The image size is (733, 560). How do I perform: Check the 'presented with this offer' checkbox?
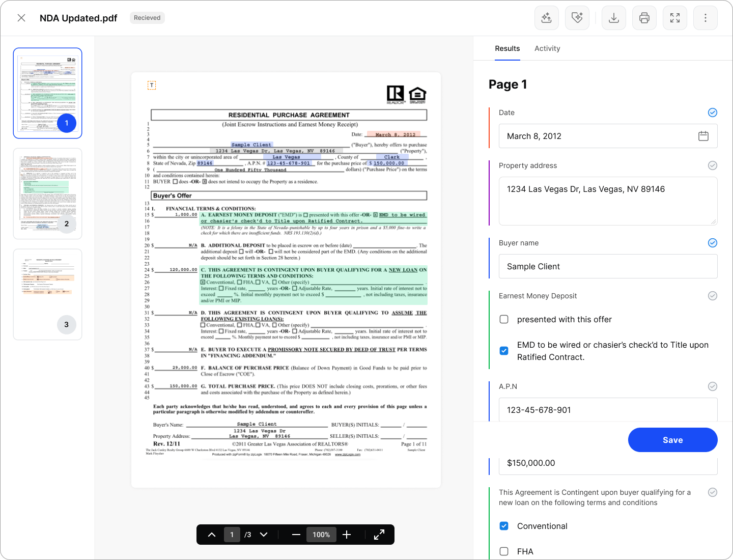pyautogui.click(x=504, y=319)
